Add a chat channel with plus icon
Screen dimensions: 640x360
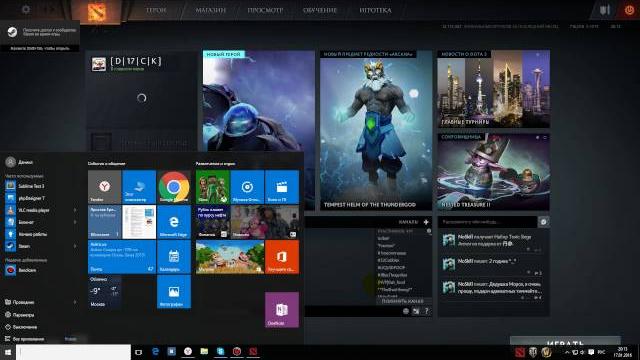pyautogui.click(x=426, y=222)
